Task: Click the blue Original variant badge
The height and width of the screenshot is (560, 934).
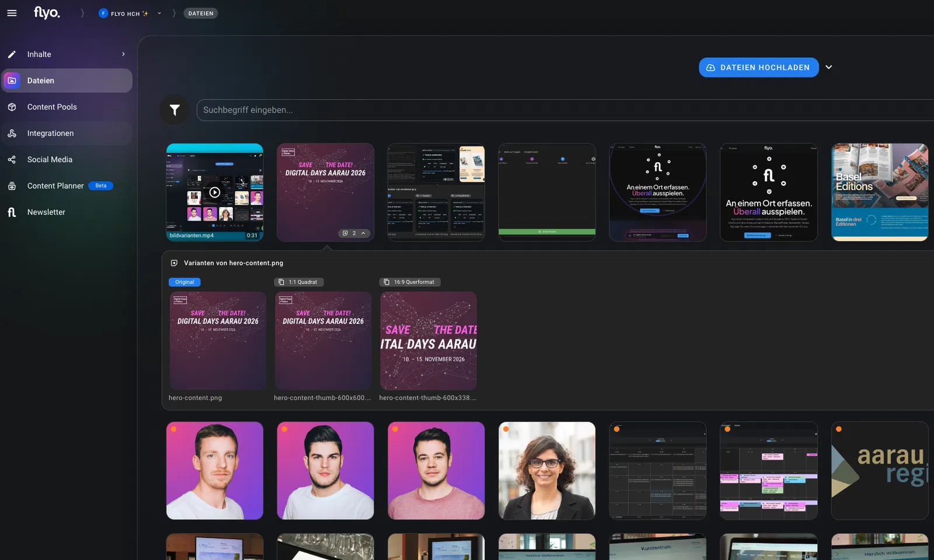Action: coord(184,282)
